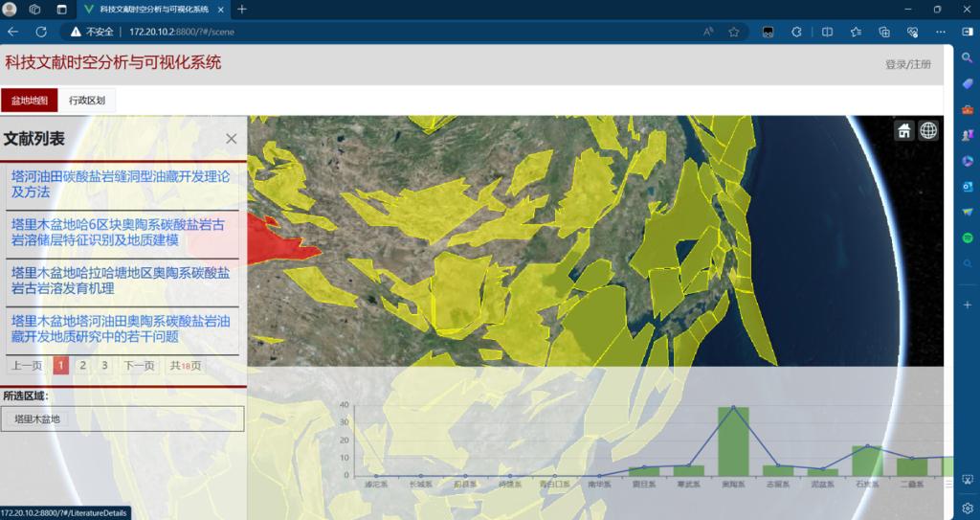
Task: Switch to the 行政区划 tab
Action: (x=87, y=101)
